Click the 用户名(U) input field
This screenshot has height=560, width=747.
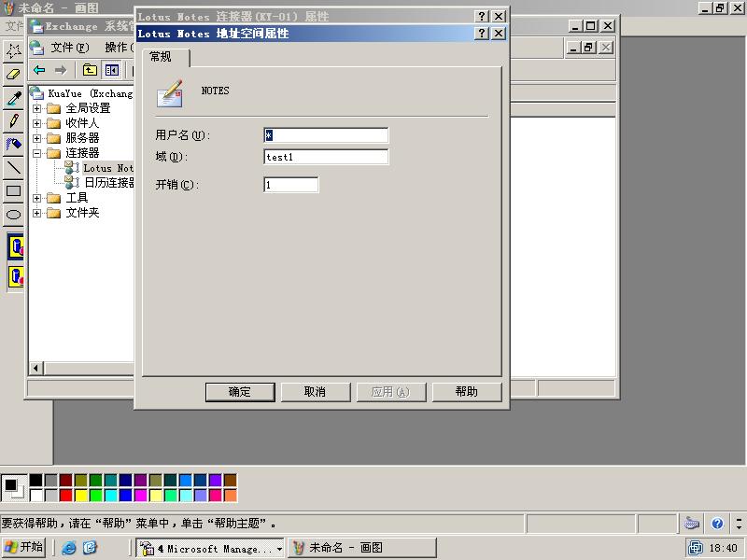(326, 135)
